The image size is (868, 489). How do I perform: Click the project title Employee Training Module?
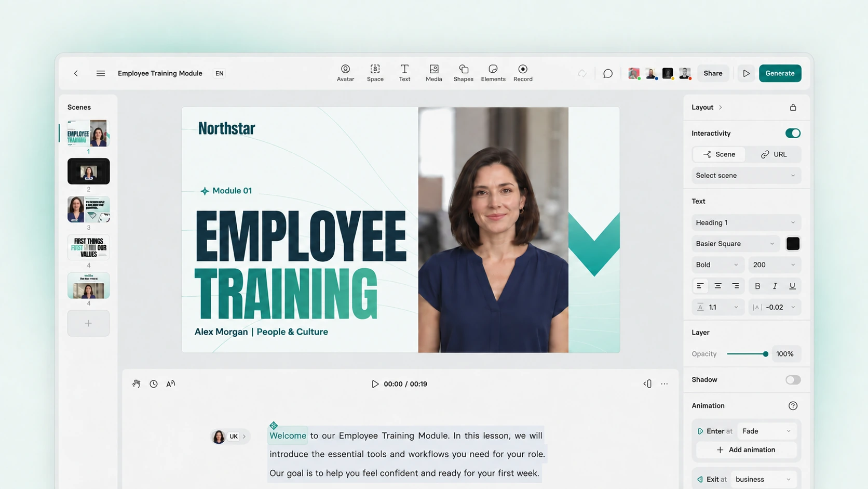[160, 73]
